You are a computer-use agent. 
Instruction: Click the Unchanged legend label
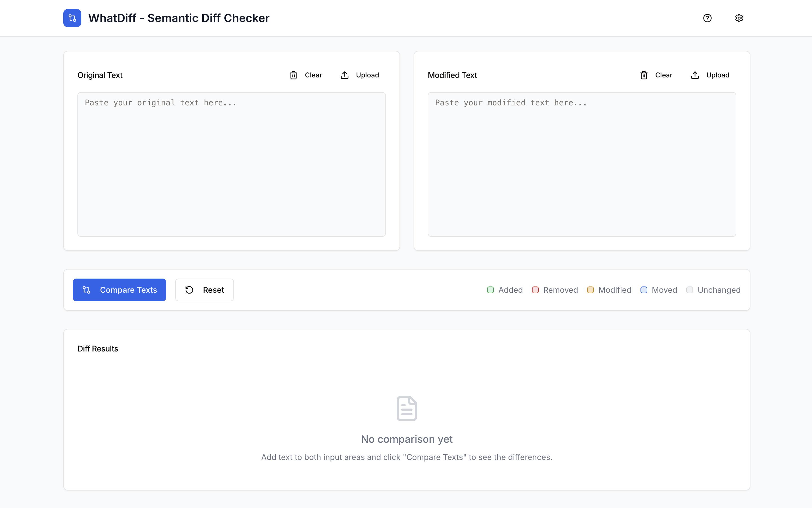coord(719,290)
